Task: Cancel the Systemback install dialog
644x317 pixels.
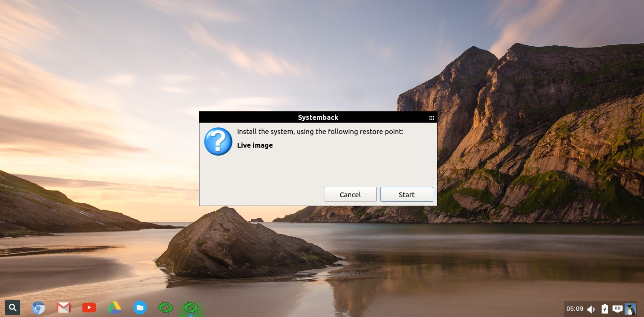Action: click(350, 194)
